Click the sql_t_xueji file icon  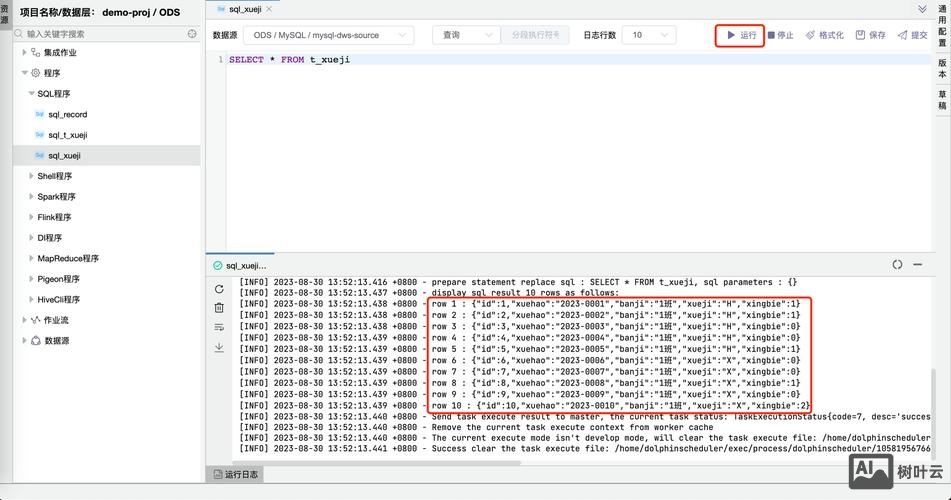click(x=39, y=135)
